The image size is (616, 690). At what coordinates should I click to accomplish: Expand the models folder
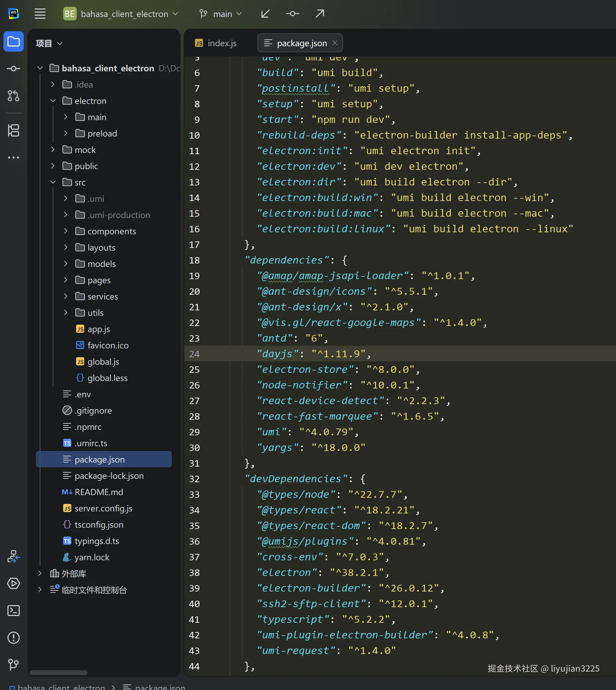pyautogui.click(x=66, y=264)
